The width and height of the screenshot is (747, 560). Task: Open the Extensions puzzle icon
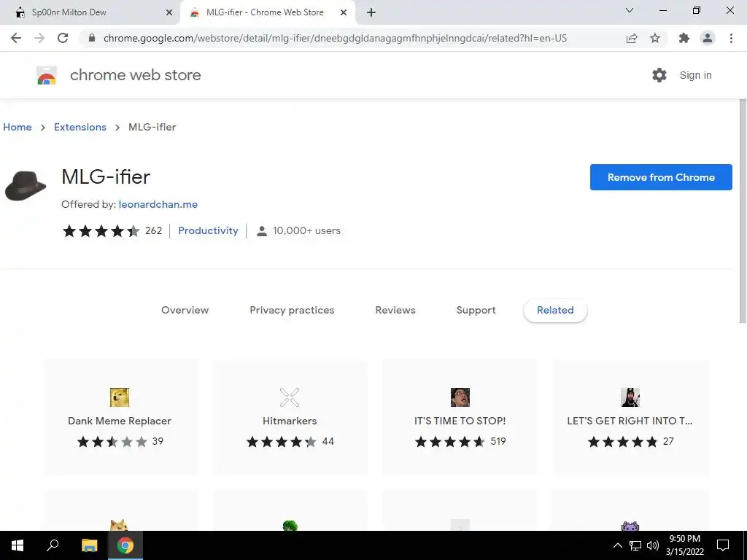click(684, 38)
